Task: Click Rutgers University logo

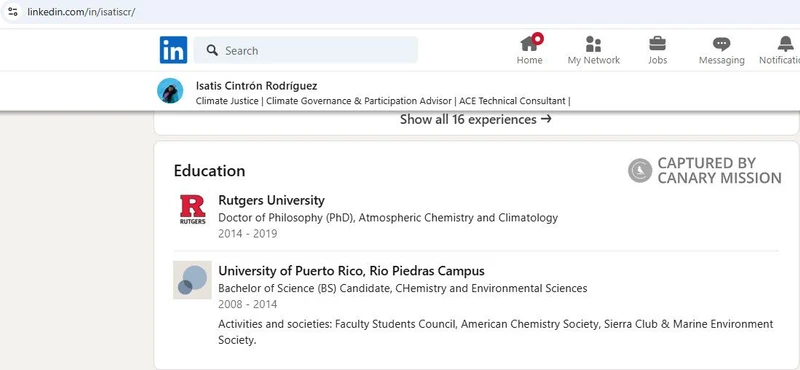Action: click(192, 209)
